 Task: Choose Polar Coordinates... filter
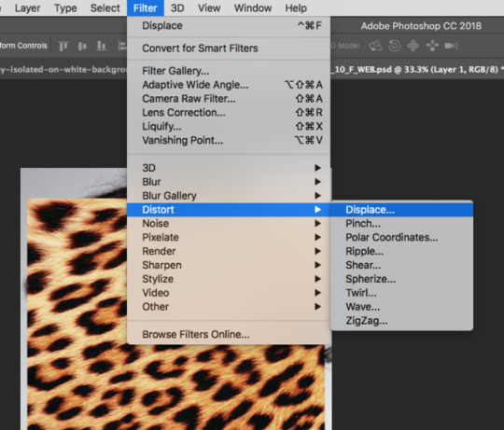(401, 237)
